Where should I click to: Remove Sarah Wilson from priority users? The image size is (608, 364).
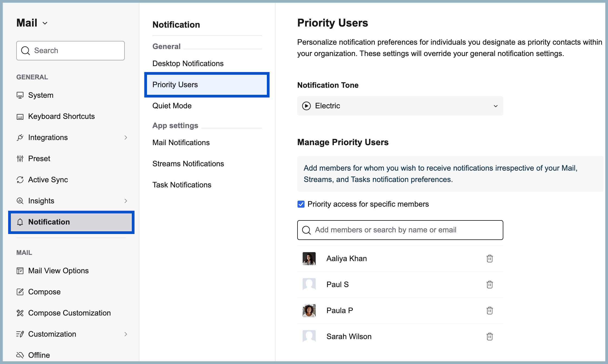[490, 336]
